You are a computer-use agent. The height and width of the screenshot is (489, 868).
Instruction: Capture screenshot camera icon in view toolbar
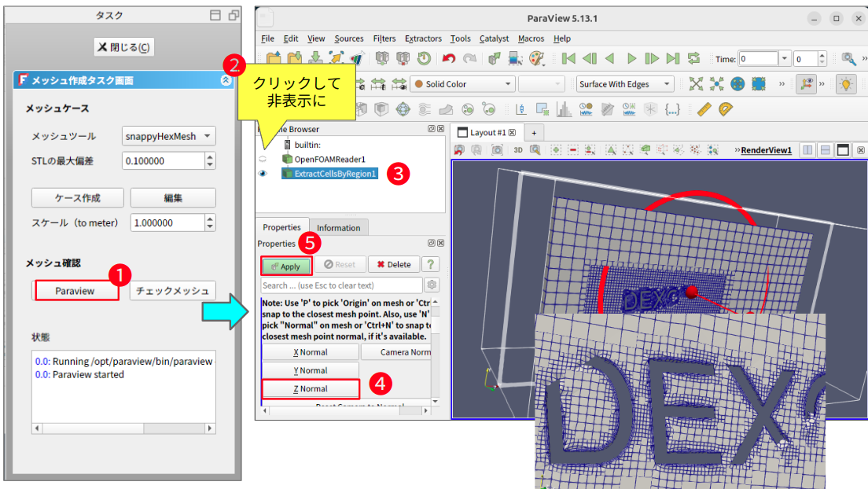[497, 149]
